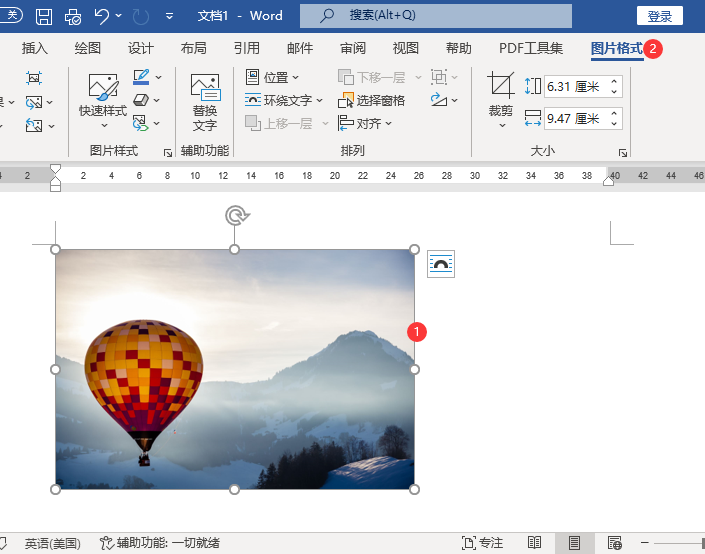The height and width of the screenshot is (554, 705).
Task: Click the Redo icon in the title bar
Action: tap(141, 17)
